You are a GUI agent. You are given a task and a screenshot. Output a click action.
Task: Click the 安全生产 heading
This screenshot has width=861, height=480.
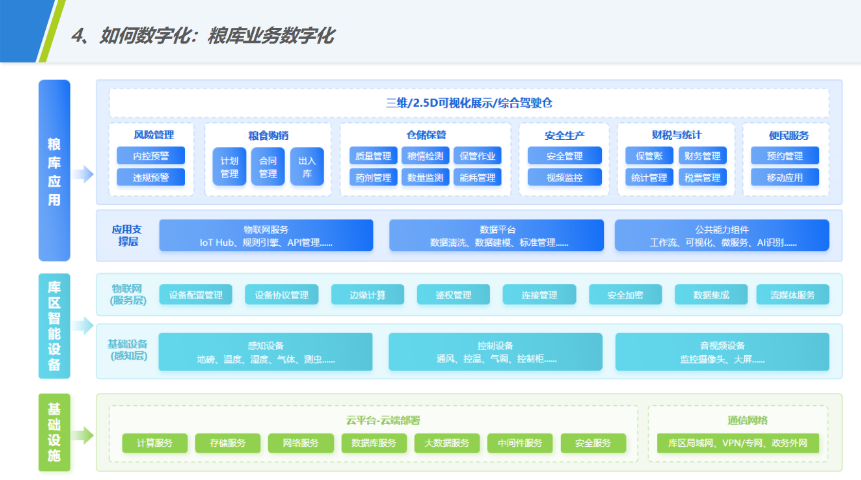[x=564, y=136]
